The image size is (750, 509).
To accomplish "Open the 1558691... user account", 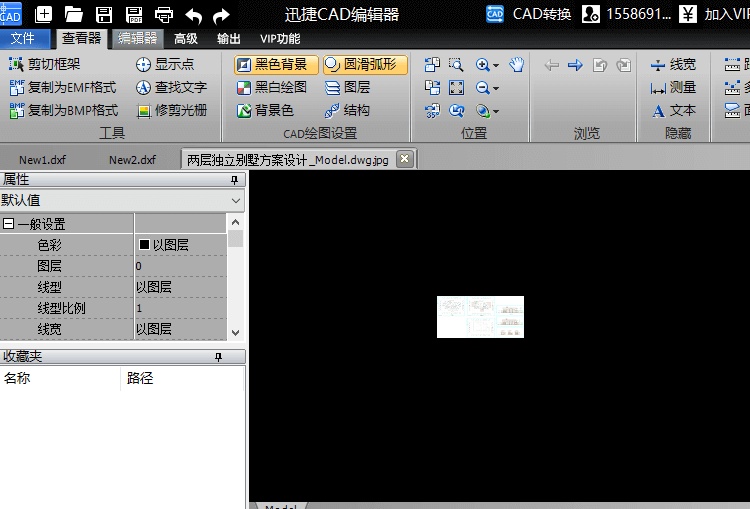I will (627, 14).
